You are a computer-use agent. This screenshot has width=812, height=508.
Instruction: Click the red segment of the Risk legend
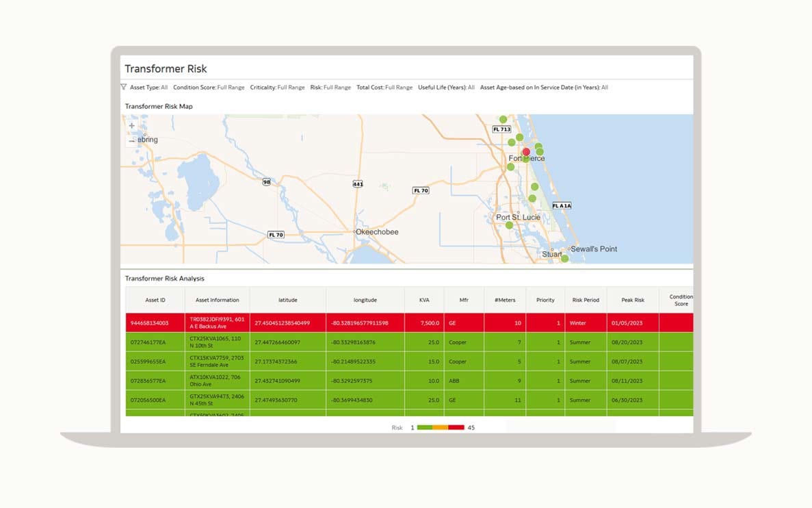(x=456, y=427)
